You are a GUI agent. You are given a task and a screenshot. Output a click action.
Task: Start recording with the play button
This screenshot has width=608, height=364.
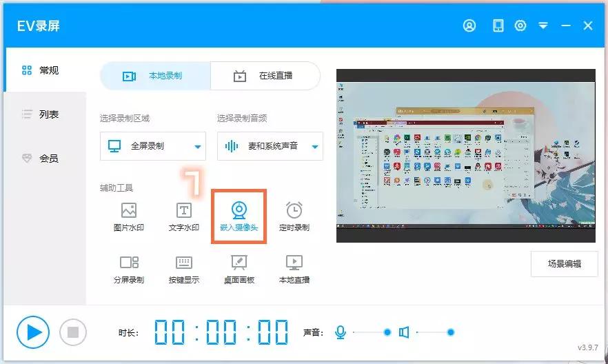tap(33, 332)
